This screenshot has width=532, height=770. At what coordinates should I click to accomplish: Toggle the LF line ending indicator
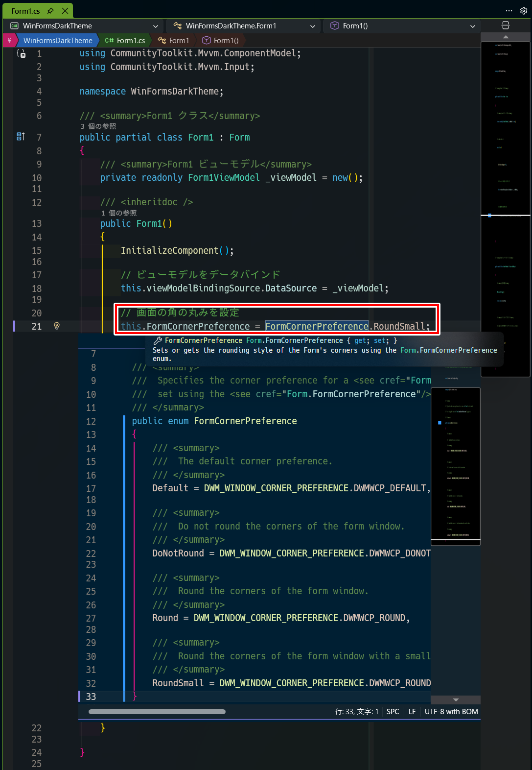(x=412, y=712)
